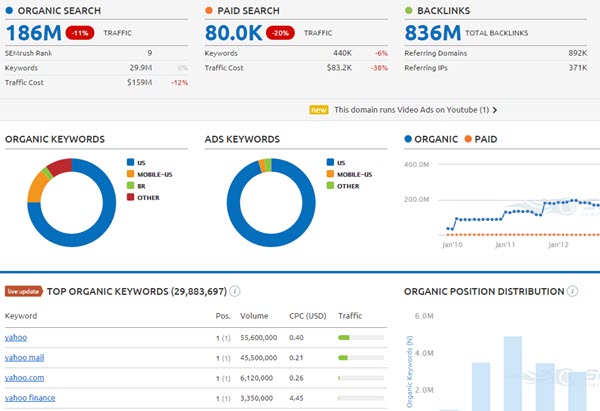The image size is (600, 411).
Task: Click Paid Search 440K keywords value
Action: pyautogui.click(x=342, y=53)
